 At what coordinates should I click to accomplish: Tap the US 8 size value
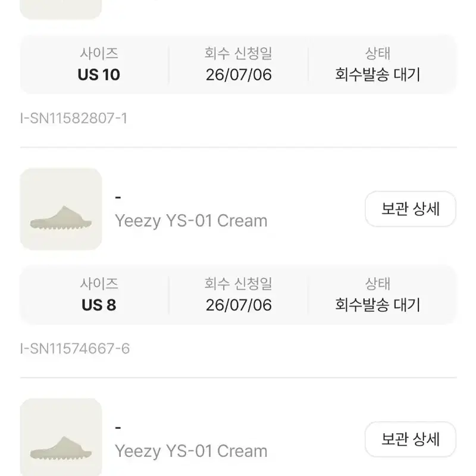(x=99, y=305)
